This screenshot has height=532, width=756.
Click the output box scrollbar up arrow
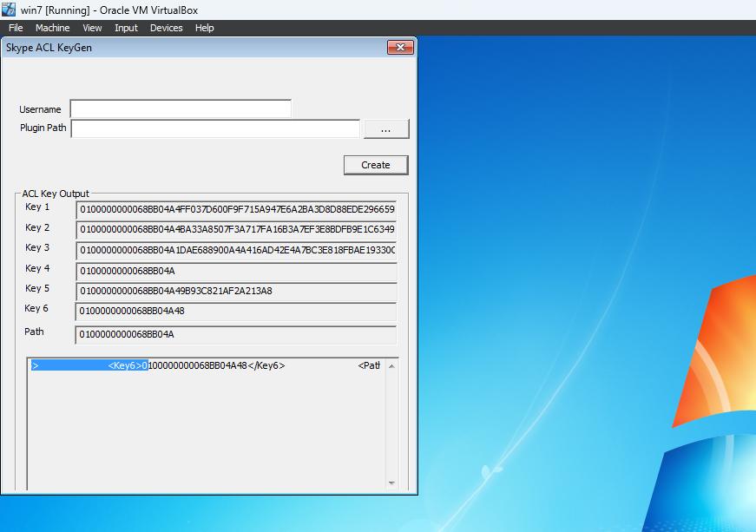pos(391,366)
